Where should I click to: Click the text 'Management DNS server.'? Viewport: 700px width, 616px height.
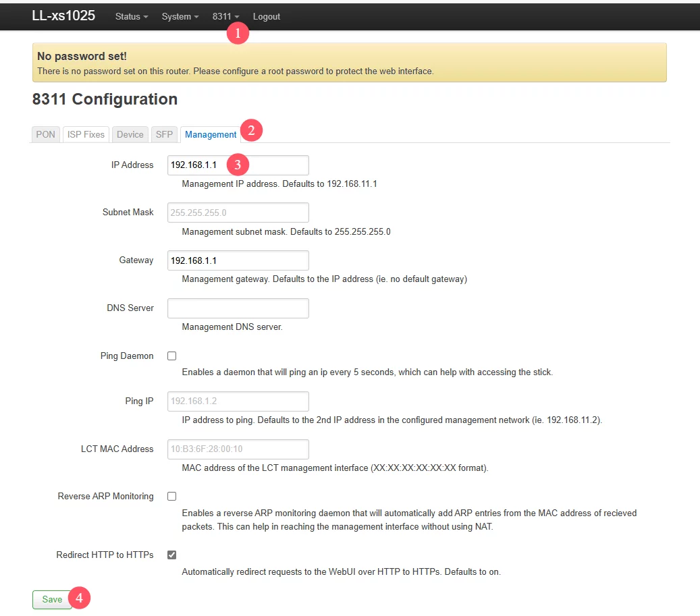pos(232,327)
